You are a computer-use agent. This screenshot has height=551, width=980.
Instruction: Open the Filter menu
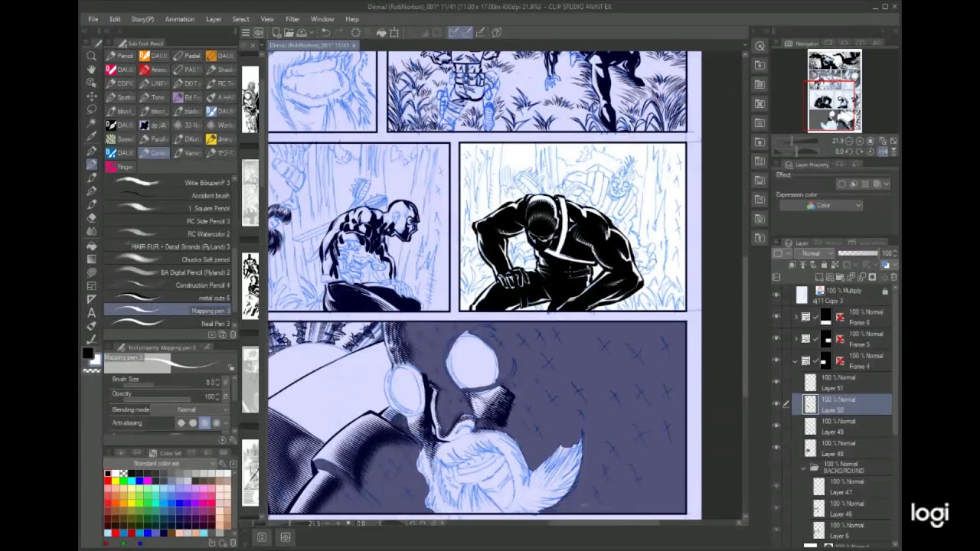(x=292, y=19)
